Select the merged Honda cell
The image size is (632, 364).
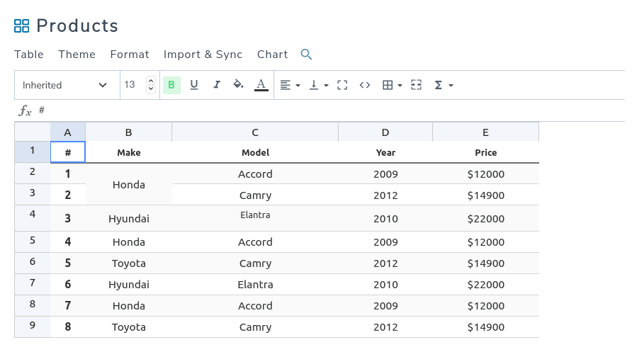click(x=128, y=184)
